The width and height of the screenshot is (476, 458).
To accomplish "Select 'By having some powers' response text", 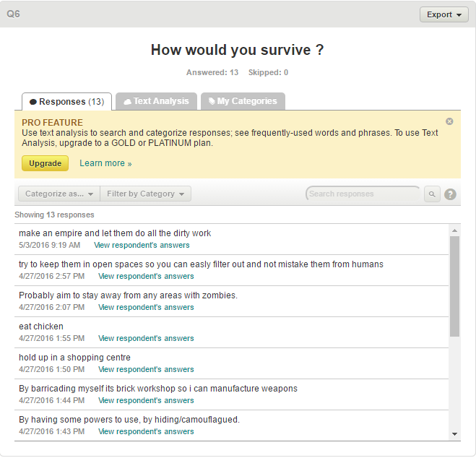I will pos(129,420).
